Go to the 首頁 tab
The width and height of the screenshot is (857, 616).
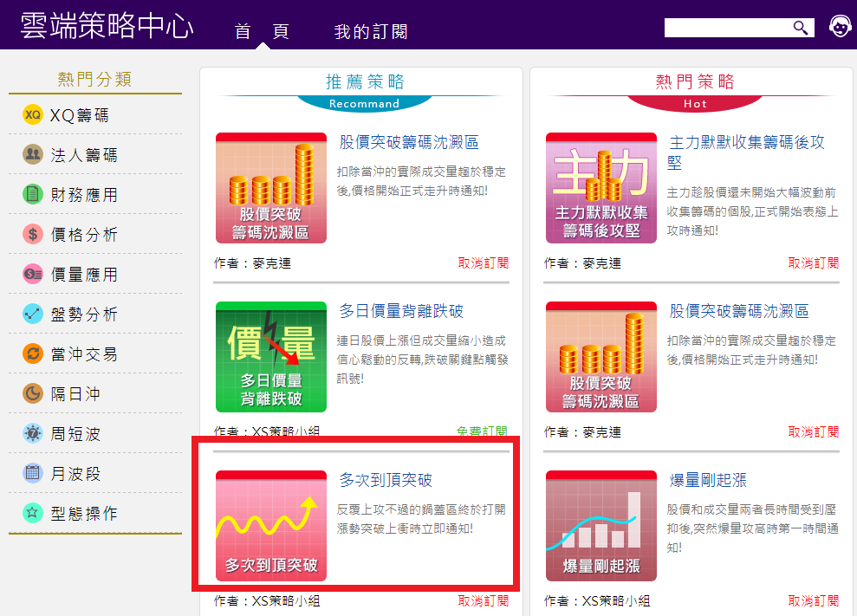(262, 32)
